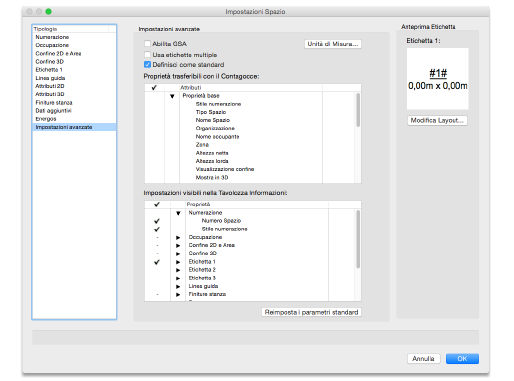Viewport: 514px width, 381px height.
Task: Expand the Finiture stanza property group
Action: [178, 294]
